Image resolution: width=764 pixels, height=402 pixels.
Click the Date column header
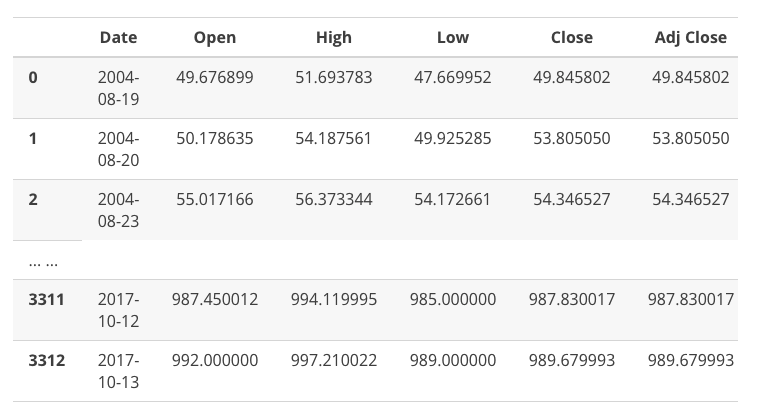click(118, 38)
